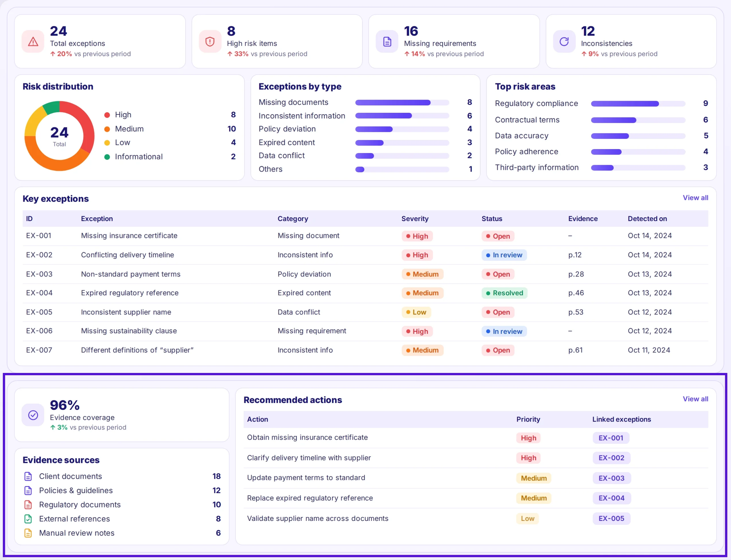
Task: Select 'Replace expired regulatory reference' action
Action: [310, 498]
